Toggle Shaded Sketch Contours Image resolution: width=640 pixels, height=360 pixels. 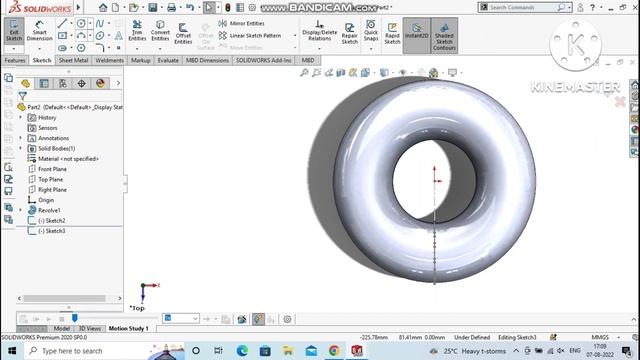[x=444, y=35]
